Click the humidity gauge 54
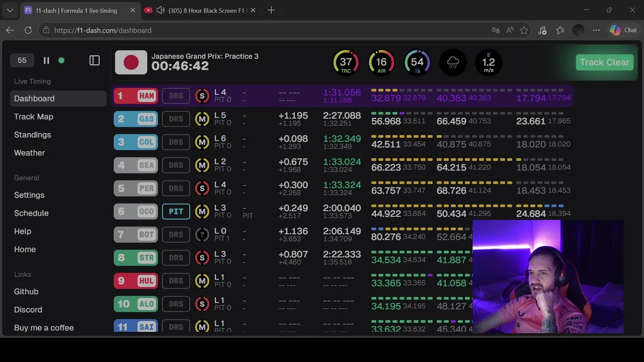This screenshot has width=644, height=362. [417, 62]
